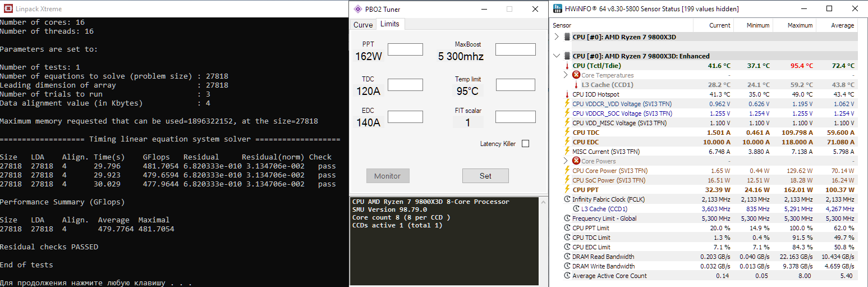
Task: Click the L3 Cache (CCD1) clock icon
Action: [576, 209]
